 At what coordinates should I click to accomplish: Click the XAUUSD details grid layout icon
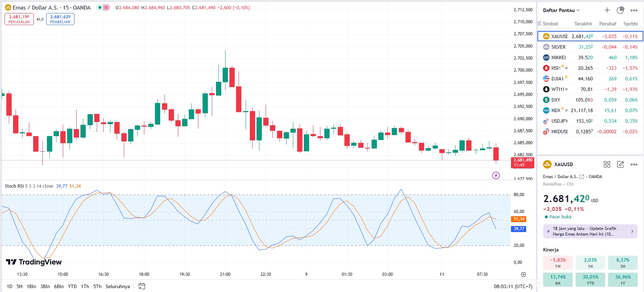(607, 164)
